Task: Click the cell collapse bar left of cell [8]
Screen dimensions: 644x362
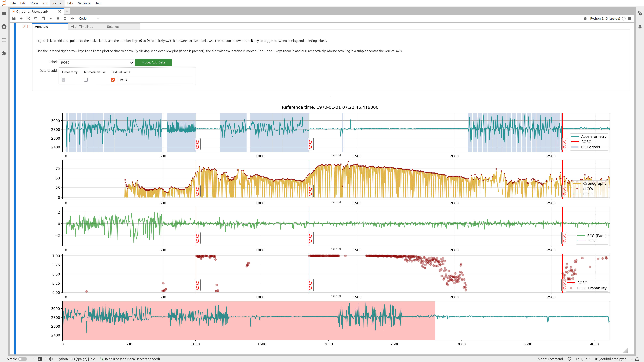Action: [x=14, y=189]
